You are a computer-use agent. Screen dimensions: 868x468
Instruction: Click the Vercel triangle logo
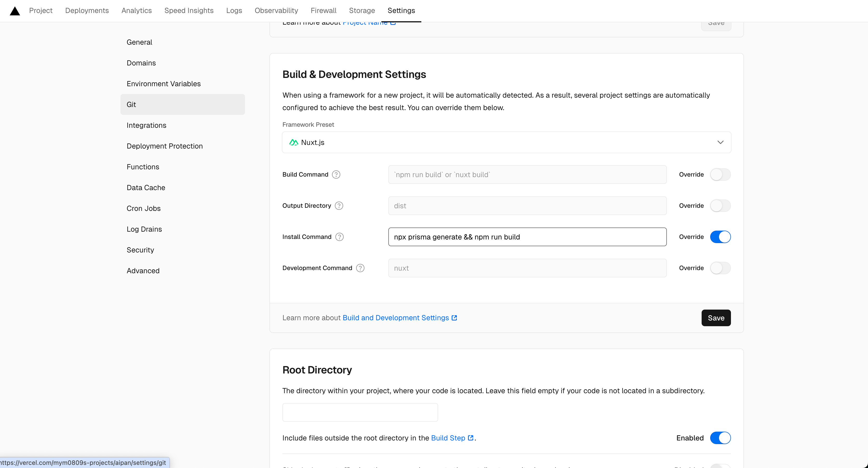(15, 11)
